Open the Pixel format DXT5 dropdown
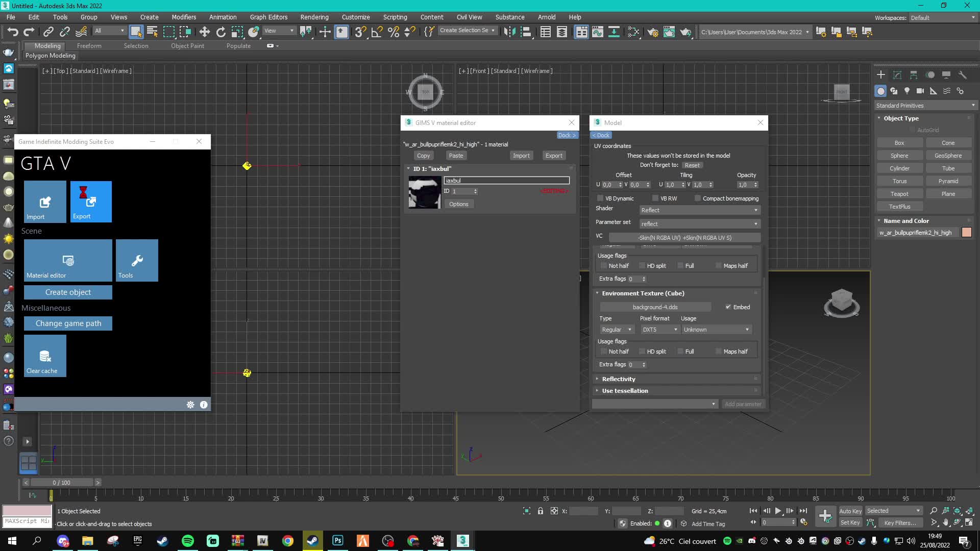Screen dimensions: 980x551 click(659, 329)
